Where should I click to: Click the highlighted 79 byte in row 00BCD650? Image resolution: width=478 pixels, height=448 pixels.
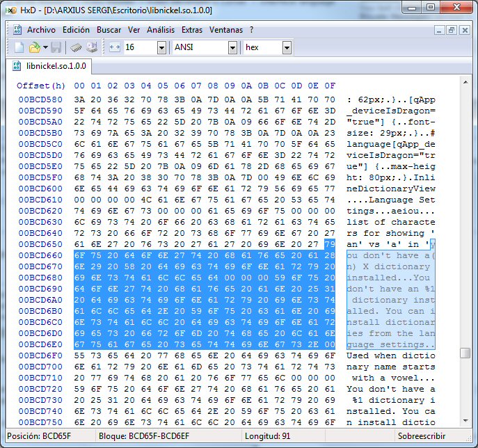(x=330, y=244)
